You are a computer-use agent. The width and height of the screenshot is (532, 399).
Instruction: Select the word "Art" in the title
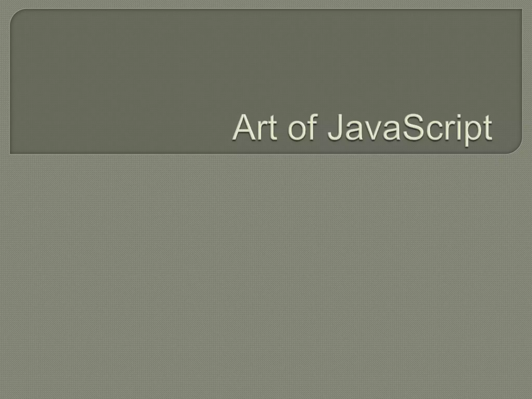coord(255,128)
